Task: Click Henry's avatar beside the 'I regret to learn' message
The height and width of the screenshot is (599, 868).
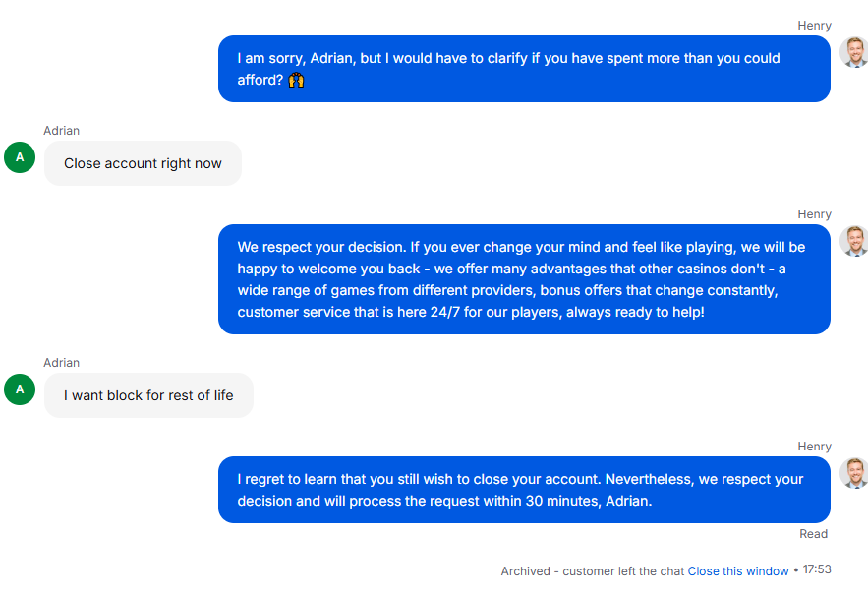Action: 853,473
